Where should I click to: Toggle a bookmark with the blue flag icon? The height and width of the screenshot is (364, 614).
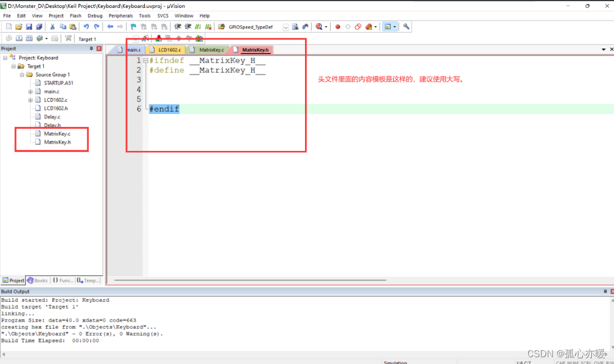(x=133, y=27)
